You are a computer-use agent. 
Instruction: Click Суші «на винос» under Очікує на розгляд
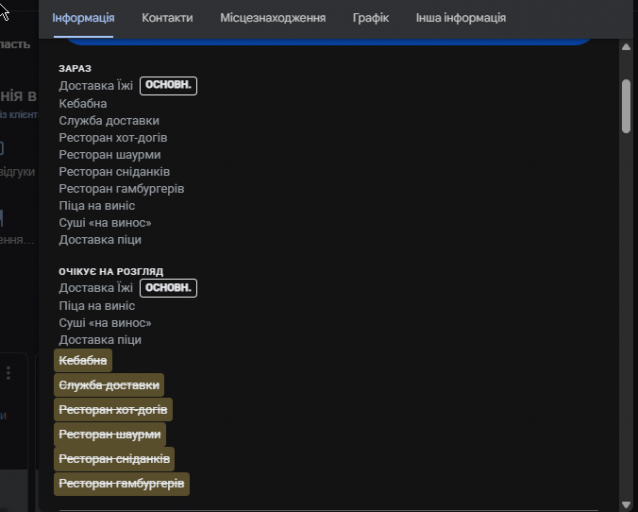[x=105, y=323]
